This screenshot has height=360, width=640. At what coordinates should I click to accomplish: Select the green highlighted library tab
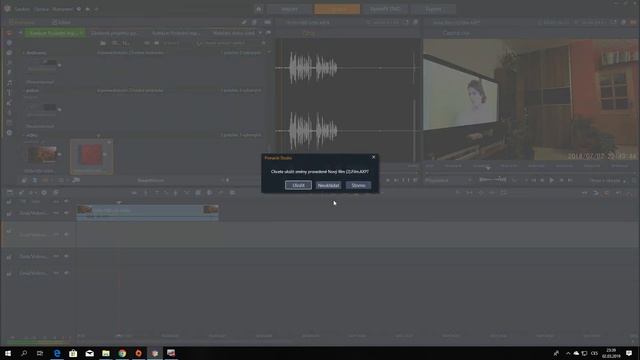click(55, 33)
